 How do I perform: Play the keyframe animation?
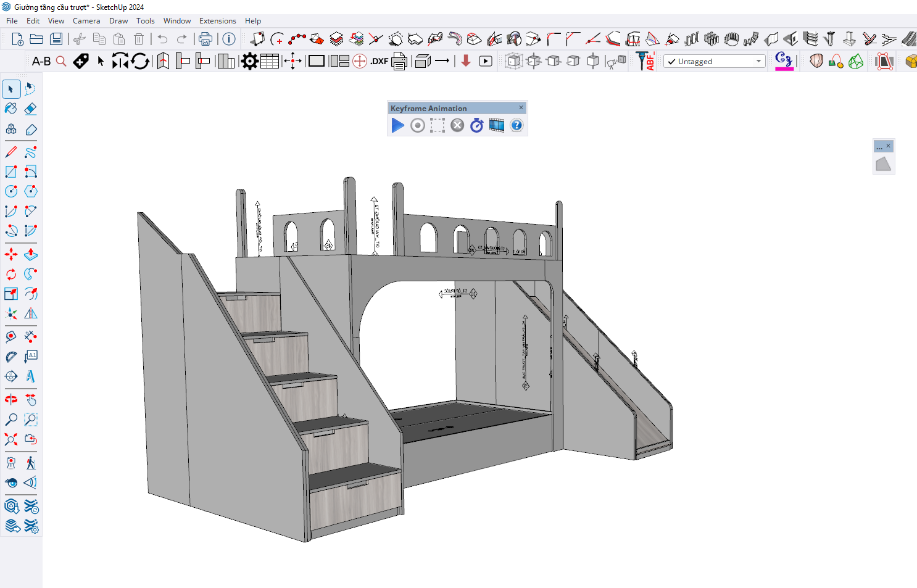(x=398, y=126)
